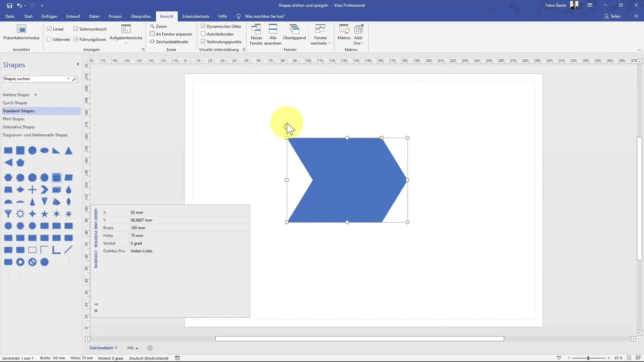Select the pentagon shape
Image resolution: width=644 pixels, height=362 pixels.
[x=20, y=163]
